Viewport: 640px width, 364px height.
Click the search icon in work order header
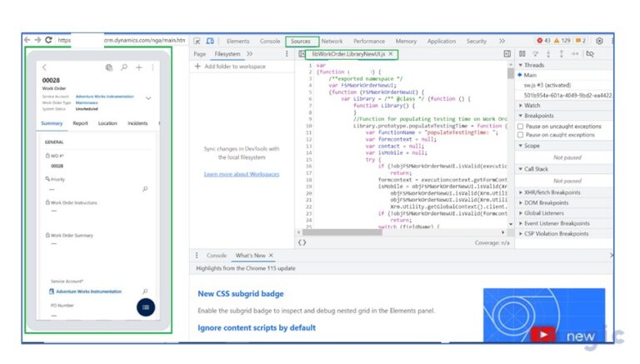click(124, 67)
